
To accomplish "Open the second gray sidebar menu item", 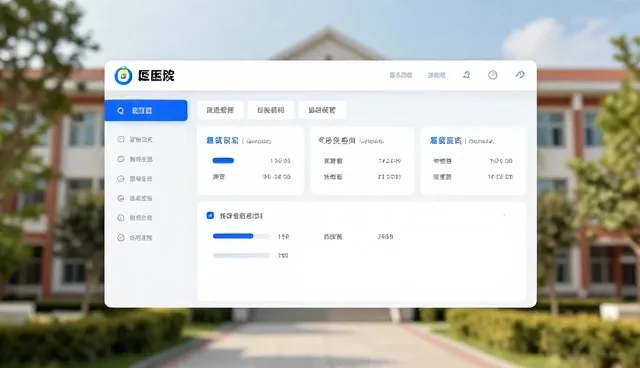I will tap(135, 159).
